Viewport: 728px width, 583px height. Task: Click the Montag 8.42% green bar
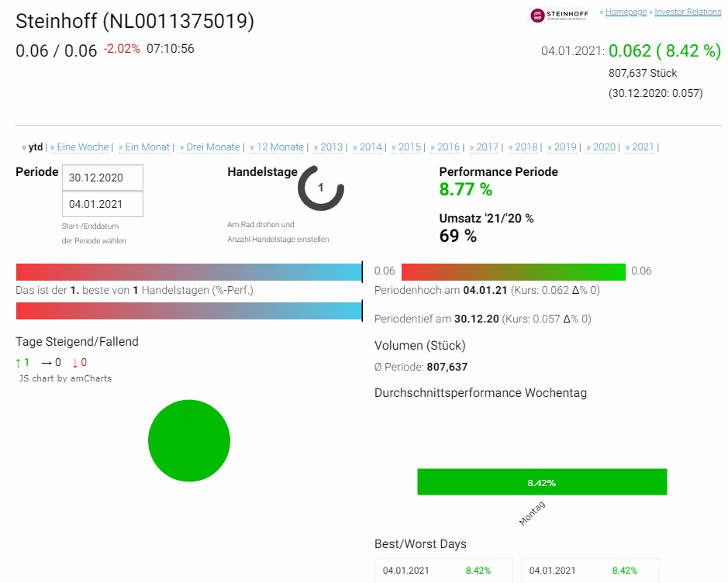point(542,481)
